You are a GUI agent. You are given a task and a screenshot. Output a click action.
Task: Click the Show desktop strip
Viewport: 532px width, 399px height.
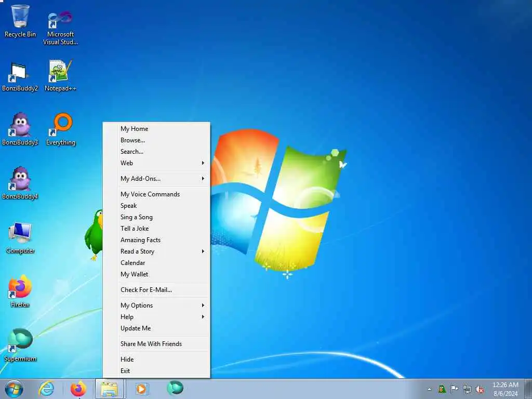tap(528, 389)
